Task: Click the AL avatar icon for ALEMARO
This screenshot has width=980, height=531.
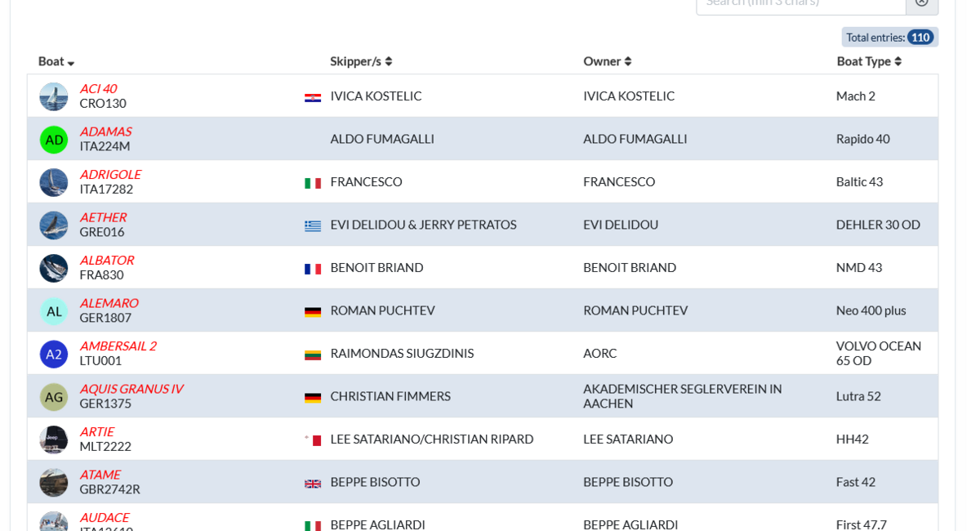Action: pos(54,311)
